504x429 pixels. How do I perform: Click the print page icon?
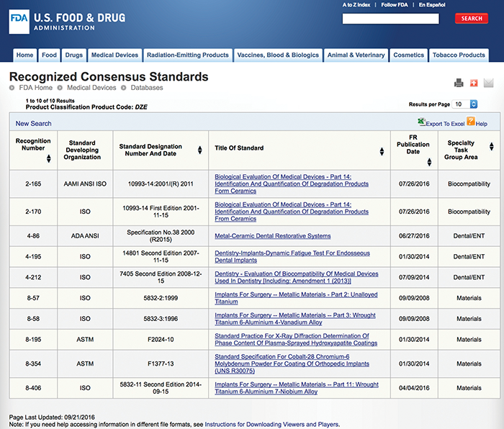coord(459,83)
